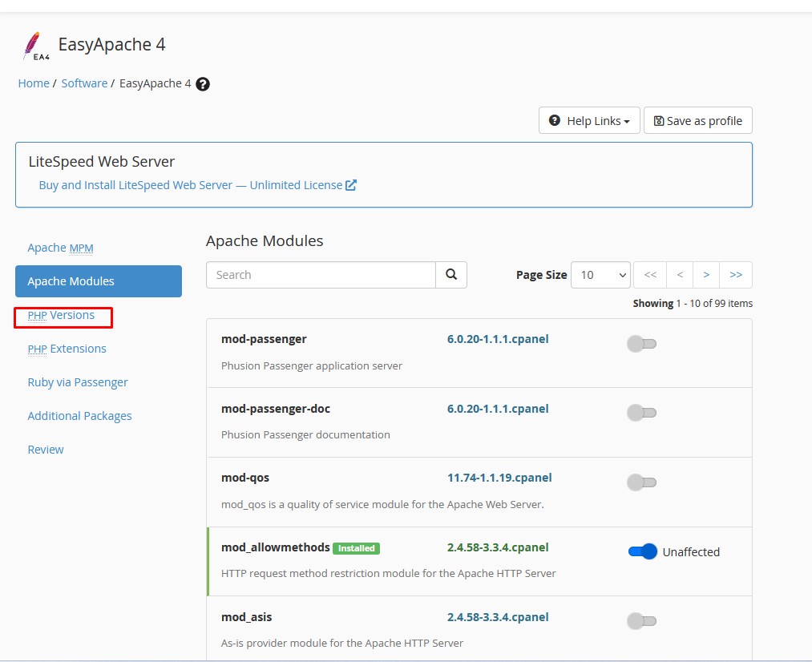Screen dimensions: 812x662
Task: Click the Apache Modules heading
Action: pos(265,241)
